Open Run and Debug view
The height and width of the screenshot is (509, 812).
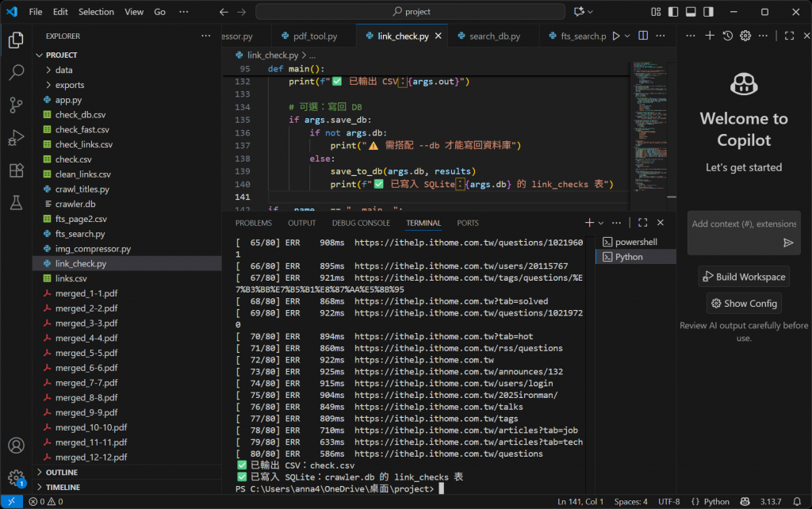coord(16,138)
